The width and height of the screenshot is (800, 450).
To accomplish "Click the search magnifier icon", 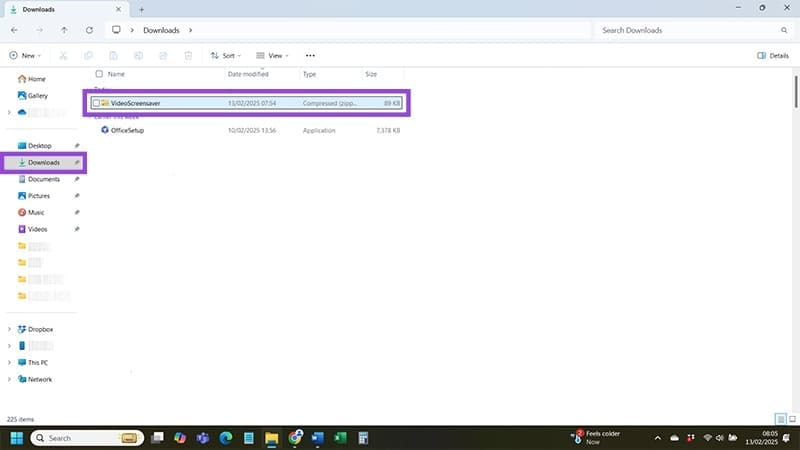I will coord(784,30).
